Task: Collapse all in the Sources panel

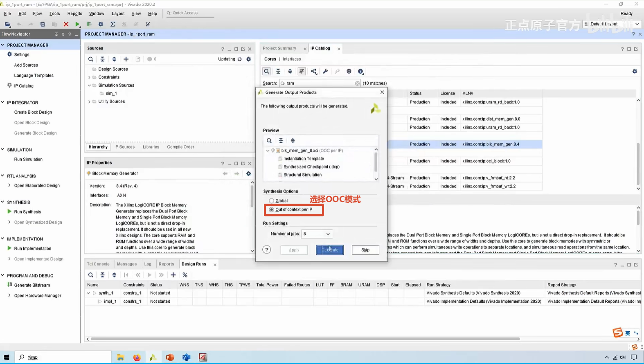Action: pyautogui.click(x=102, y=59)
